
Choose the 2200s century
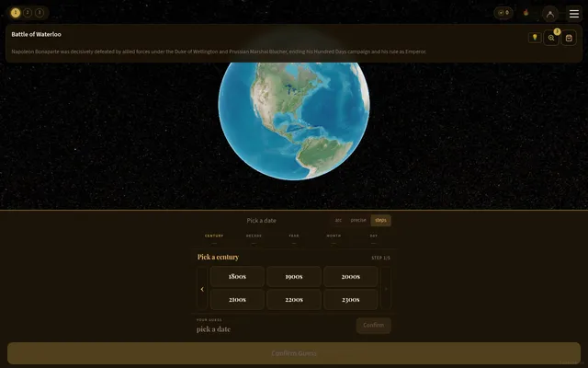point(294,299)
